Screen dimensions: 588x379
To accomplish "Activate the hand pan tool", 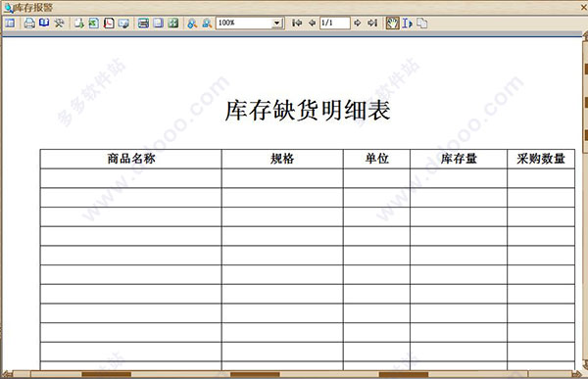I will click(x=393, y=24).
